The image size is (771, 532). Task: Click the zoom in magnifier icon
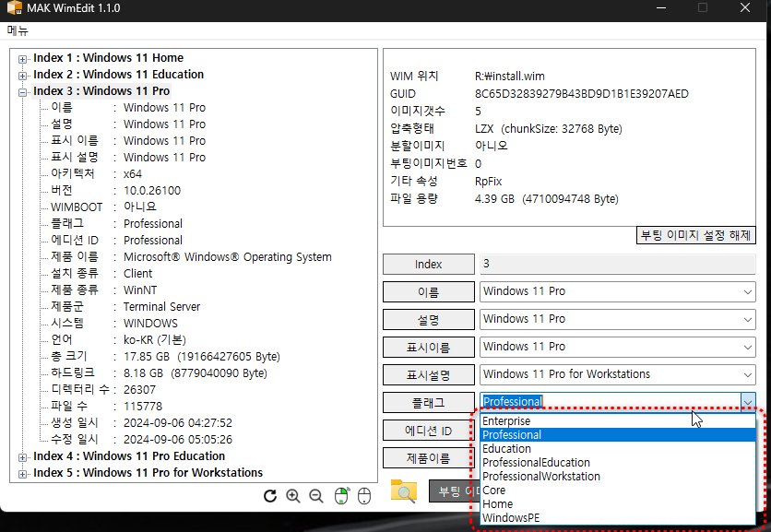point(293,496)
